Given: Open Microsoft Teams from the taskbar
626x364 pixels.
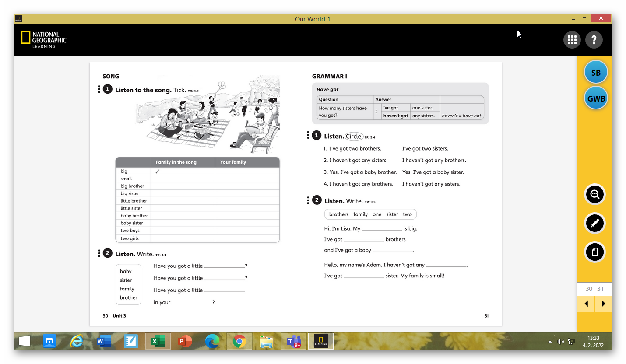Looking at the screenshot, I should point(294,341).
